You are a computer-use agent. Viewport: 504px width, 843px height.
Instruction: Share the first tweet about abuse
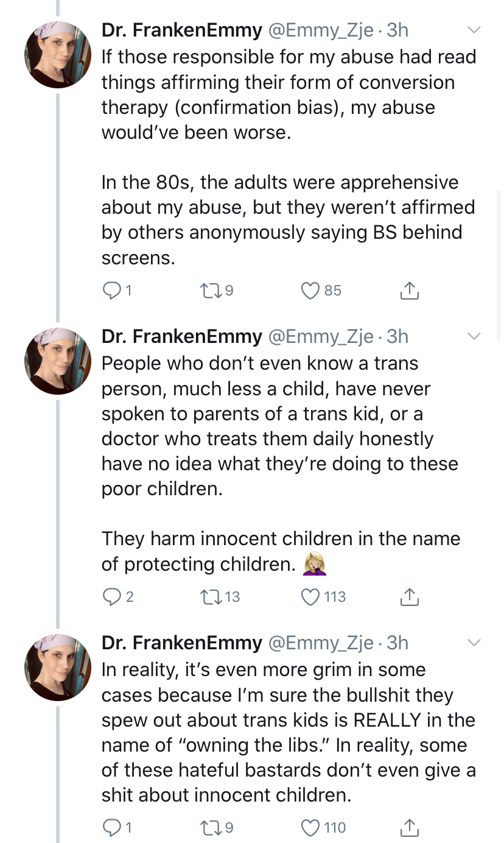coord(409,291)
